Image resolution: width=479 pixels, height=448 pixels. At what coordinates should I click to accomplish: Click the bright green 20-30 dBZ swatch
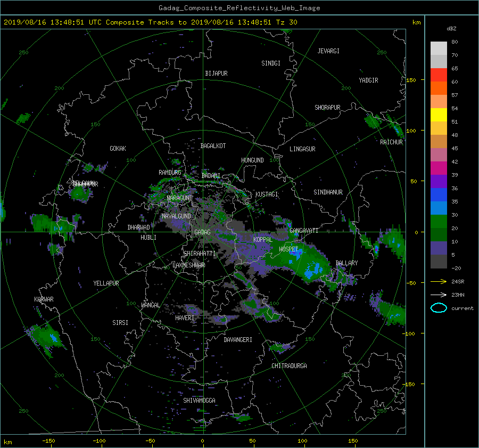[439, 221]
